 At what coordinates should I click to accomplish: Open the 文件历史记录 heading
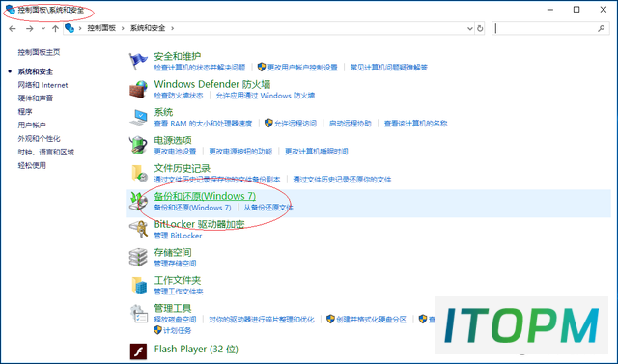183,168
